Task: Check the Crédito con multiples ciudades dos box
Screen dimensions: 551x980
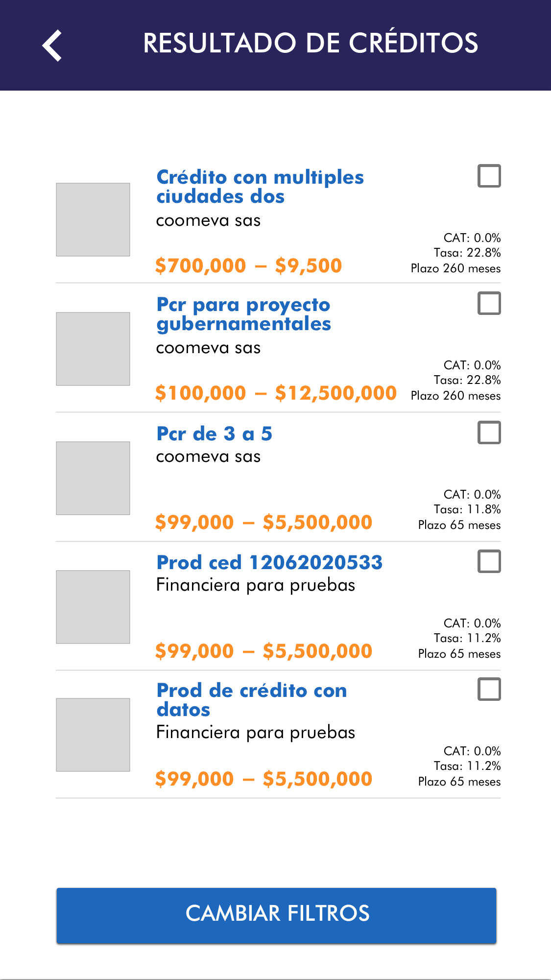Action: pos(489,176)
